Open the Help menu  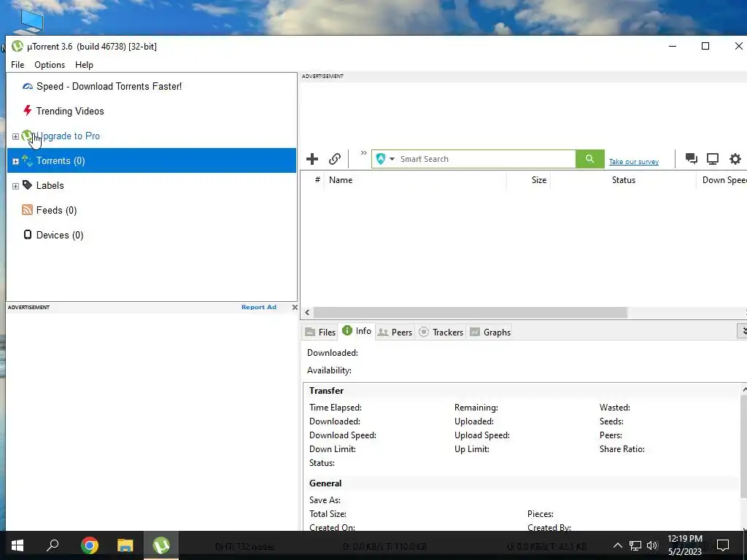click(84, 65)
